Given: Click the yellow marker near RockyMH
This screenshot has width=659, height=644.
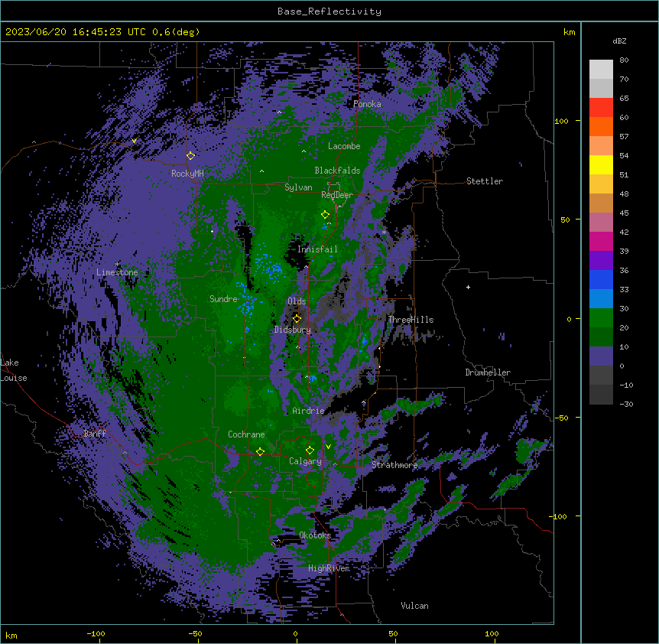Looking at the screenshot, I should point(190,155).
